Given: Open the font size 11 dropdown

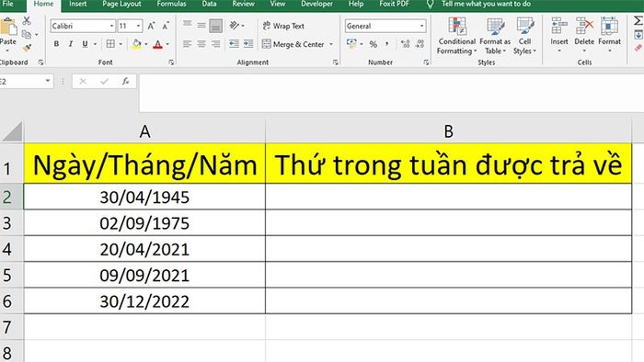Looking at the screenshot, I should [x=138, y=26].
